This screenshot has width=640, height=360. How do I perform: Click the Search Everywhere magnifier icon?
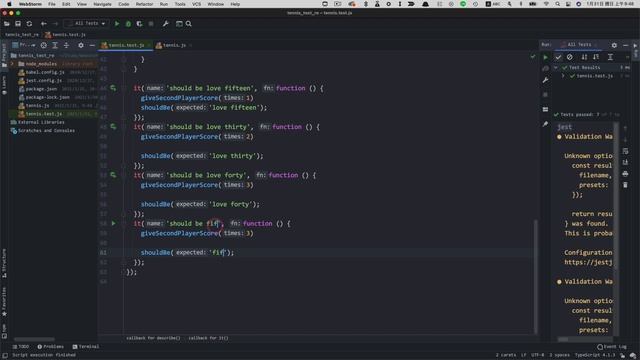[x=189, y=24]
